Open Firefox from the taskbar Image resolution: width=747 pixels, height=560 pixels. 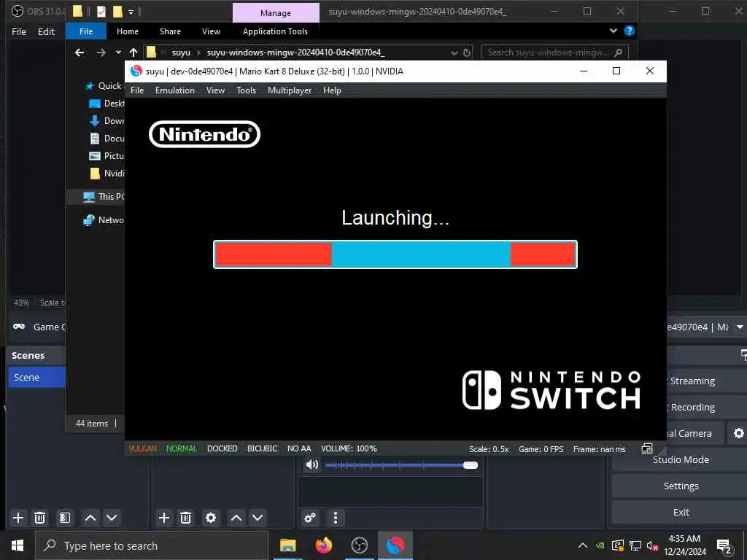point(324,545)
